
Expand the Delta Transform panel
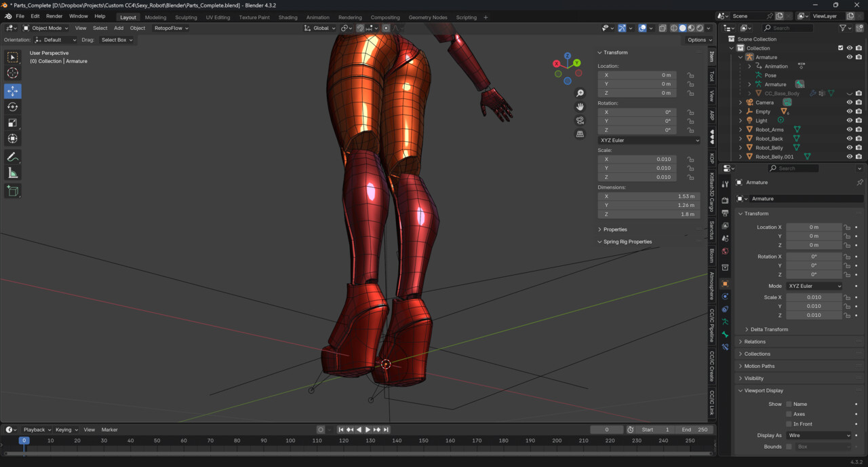tap(769, 329)
